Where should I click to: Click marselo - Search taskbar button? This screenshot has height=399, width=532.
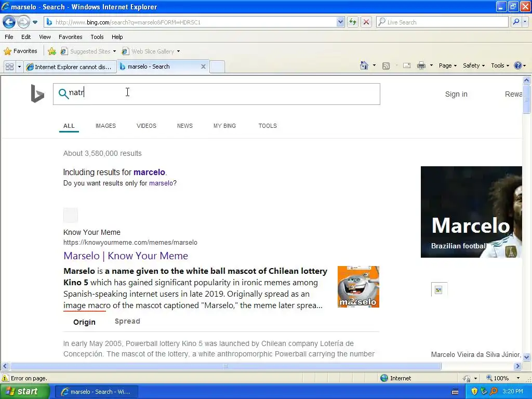96,392
